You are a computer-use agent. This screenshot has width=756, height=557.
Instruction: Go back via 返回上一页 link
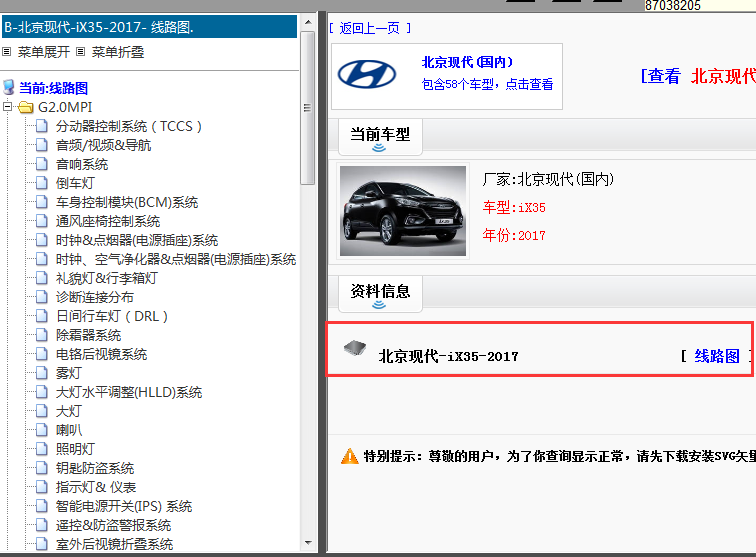pyautogui.click(x=370, y=28)
